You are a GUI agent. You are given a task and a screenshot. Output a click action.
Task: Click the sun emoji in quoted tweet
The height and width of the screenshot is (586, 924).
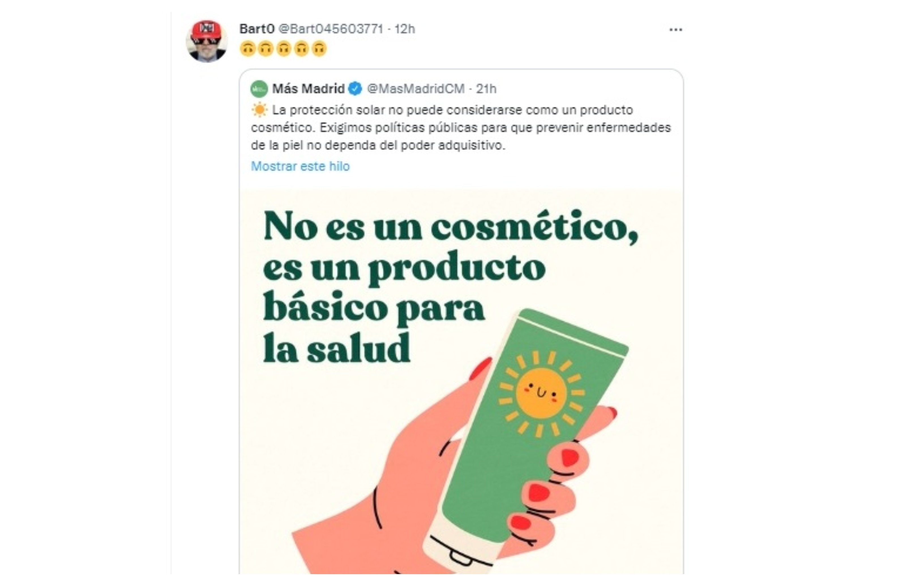pos(259,110)
